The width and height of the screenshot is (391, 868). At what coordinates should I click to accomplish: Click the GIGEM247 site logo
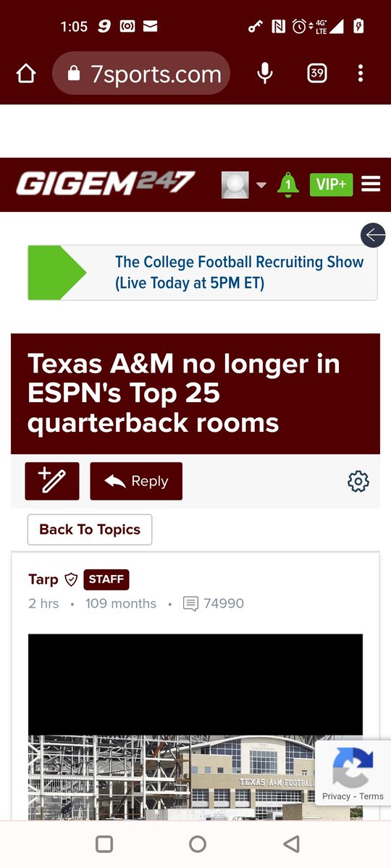[x=106, y=184]
